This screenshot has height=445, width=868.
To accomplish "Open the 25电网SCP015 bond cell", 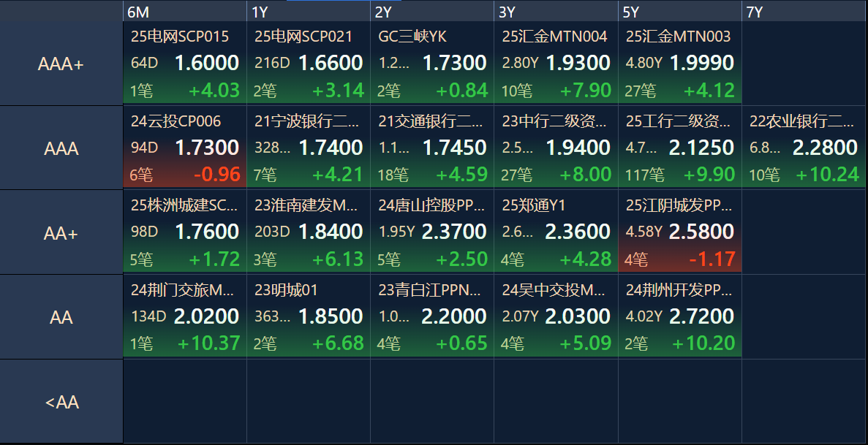I will 185,63.
